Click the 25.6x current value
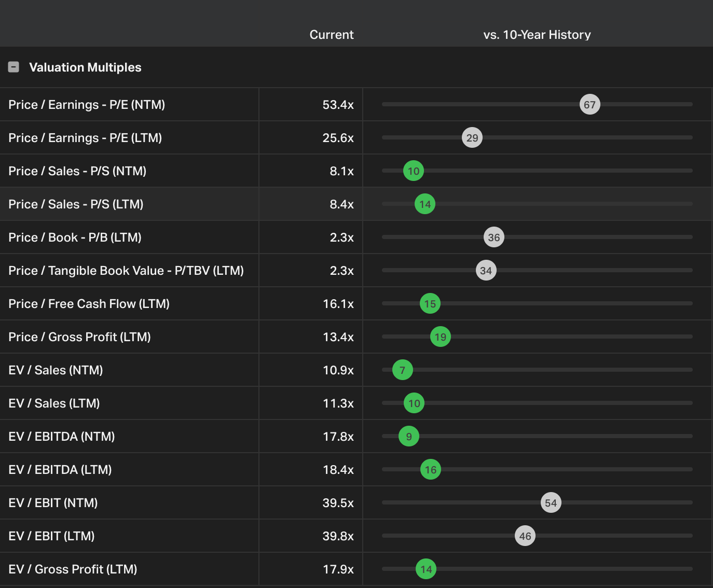Screen dimensions: 713x588 338,138
